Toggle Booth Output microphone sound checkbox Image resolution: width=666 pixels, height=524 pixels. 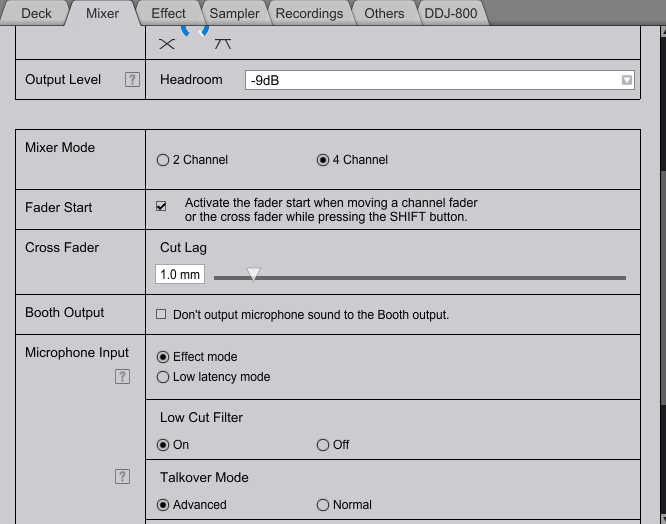(161, 314)
